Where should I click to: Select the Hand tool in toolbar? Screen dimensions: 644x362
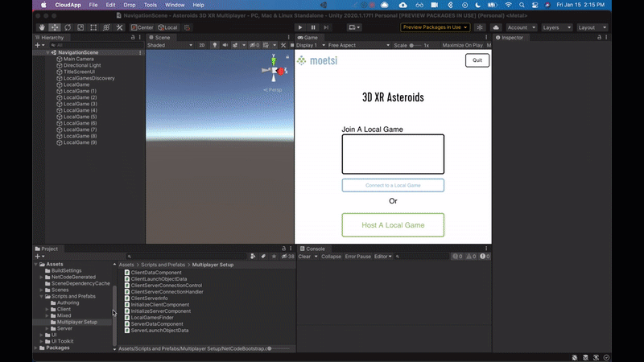click(x=42, y=27)
